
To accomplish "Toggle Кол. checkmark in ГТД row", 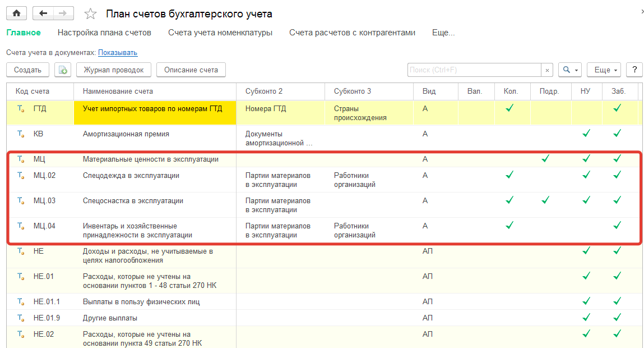I will point(509,108).
